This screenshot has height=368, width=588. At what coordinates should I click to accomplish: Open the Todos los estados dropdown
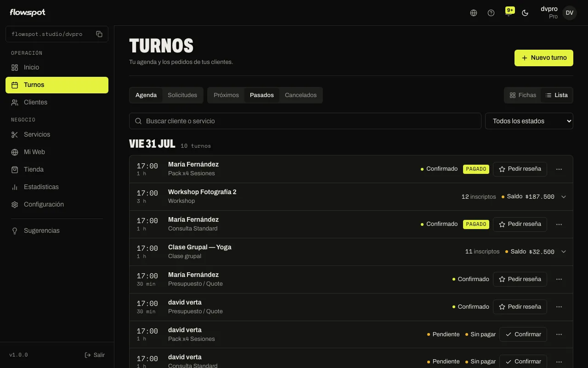pos(529,121)
